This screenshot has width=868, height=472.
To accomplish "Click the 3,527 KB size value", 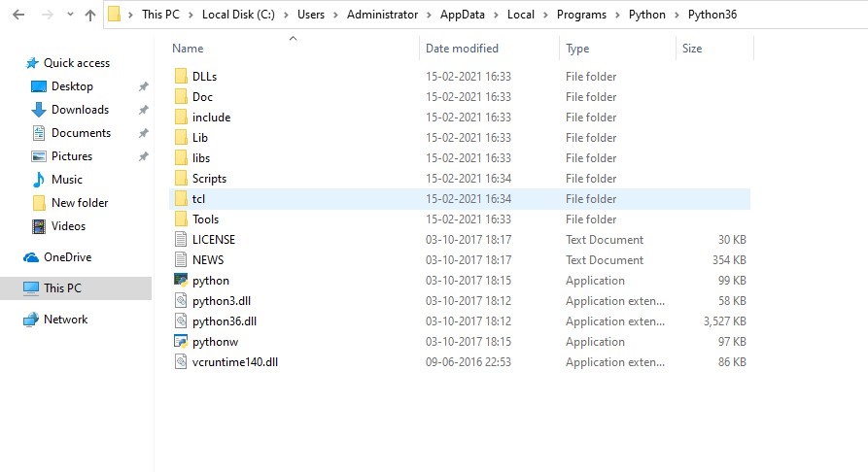I will pos(724,321).
